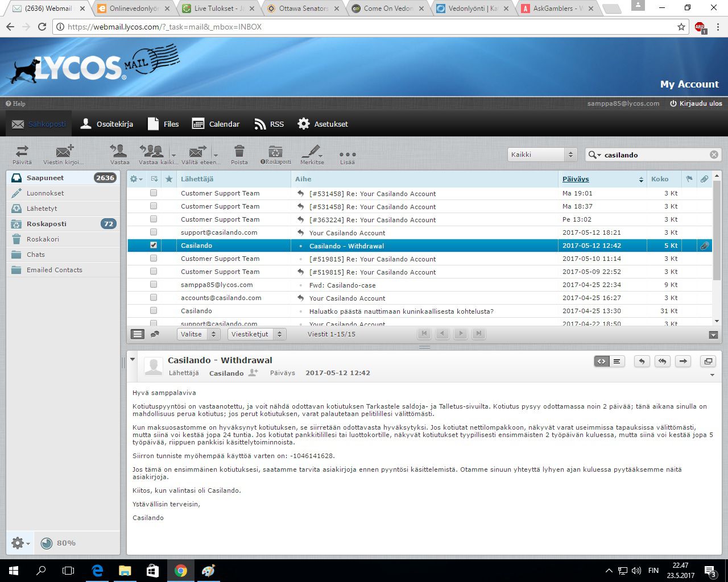Uncheck the Casilando - Withdrawal message checkbox
This screenshot has width=728, height=582.
(x=154, y=246)
